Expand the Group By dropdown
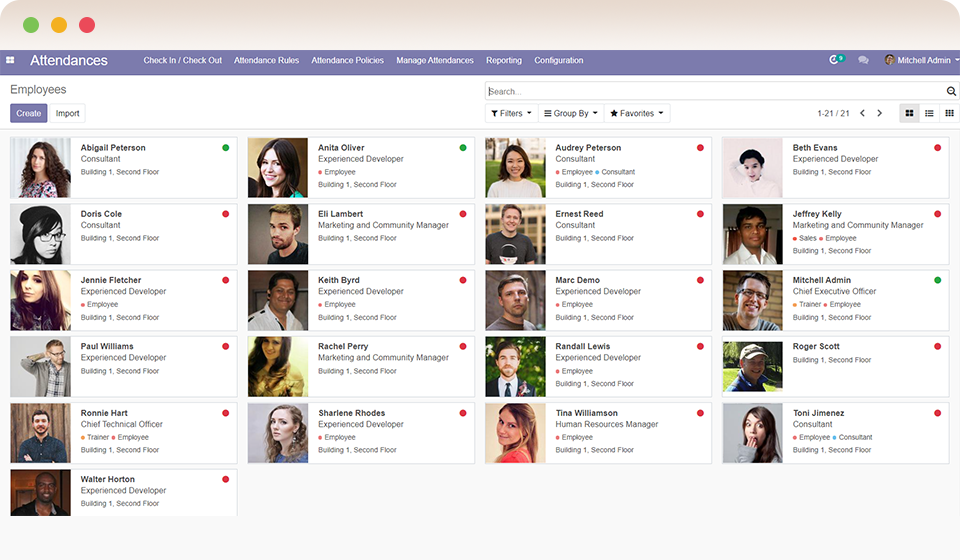The height and width of the screenshot is (560, 960). click(571, 113)
